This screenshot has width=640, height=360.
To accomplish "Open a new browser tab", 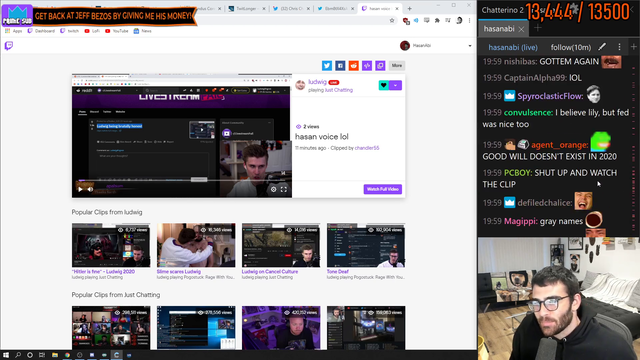I will (409, 9).
